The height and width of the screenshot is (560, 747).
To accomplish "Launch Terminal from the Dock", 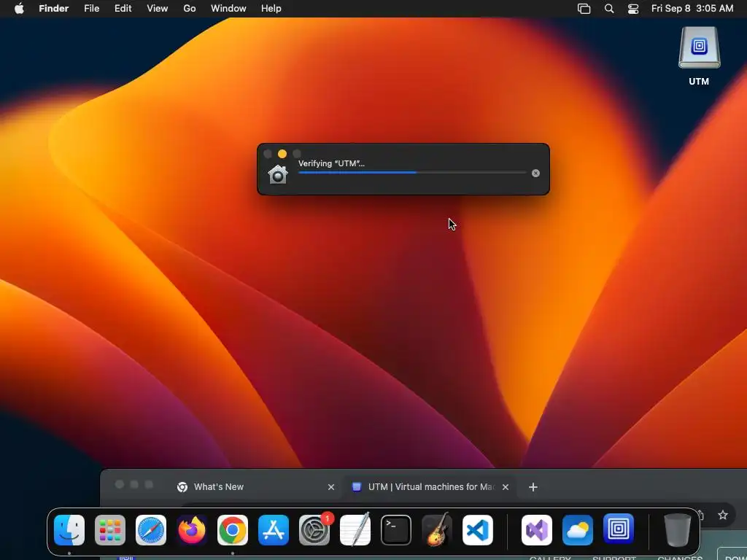I will (x=396, y=529).
